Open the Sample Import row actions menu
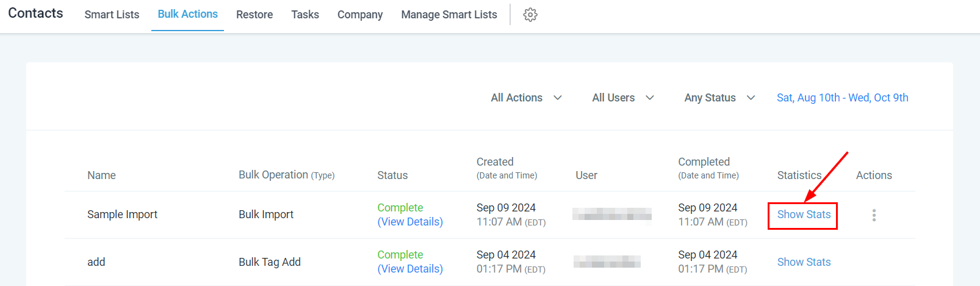This screenshot has width=980, height=286. [874, 215]
